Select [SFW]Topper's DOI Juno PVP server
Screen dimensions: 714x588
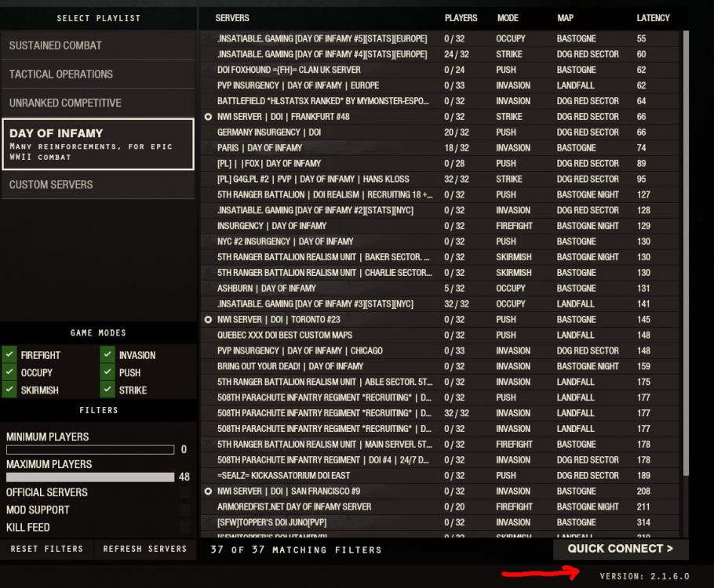439,522
